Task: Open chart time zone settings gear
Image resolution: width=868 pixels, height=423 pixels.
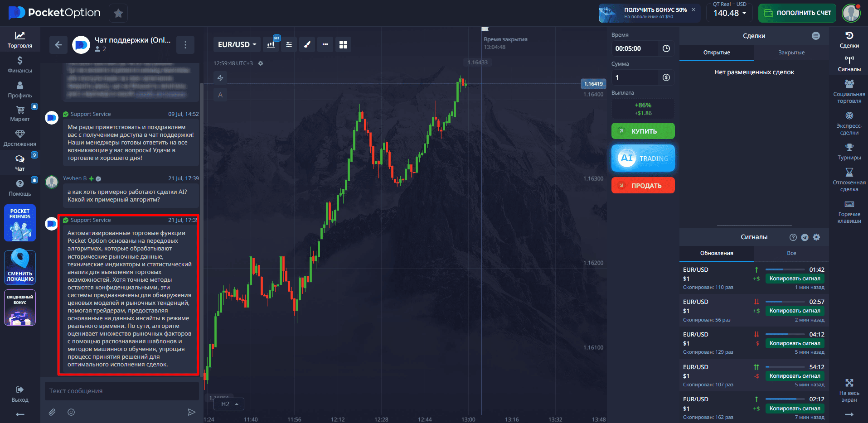Action: [x=261, y=63]
